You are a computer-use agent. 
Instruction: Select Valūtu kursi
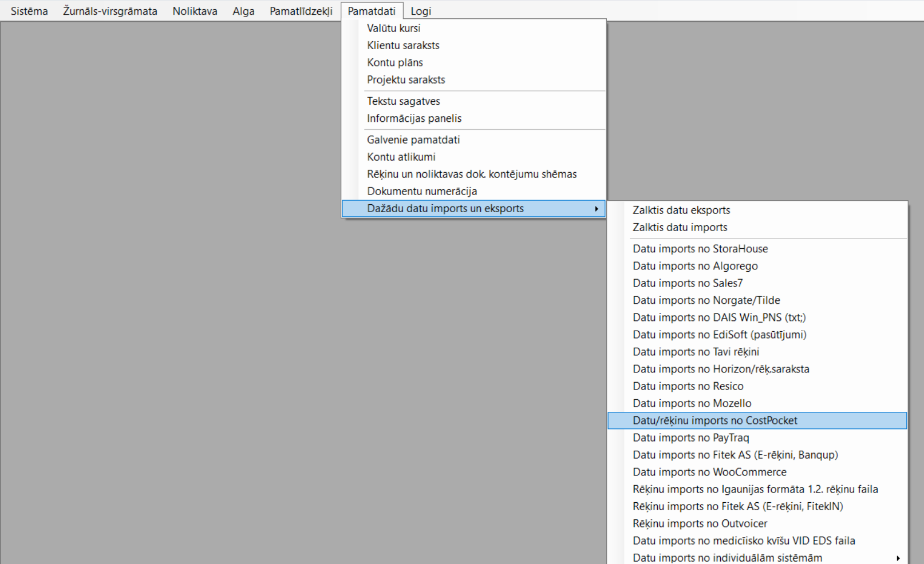[x=473, y=28]
